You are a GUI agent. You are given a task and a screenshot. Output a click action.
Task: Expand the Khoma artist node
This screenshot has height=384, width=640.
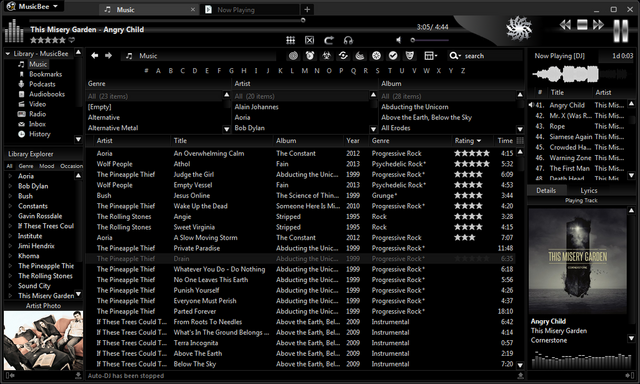10,256
